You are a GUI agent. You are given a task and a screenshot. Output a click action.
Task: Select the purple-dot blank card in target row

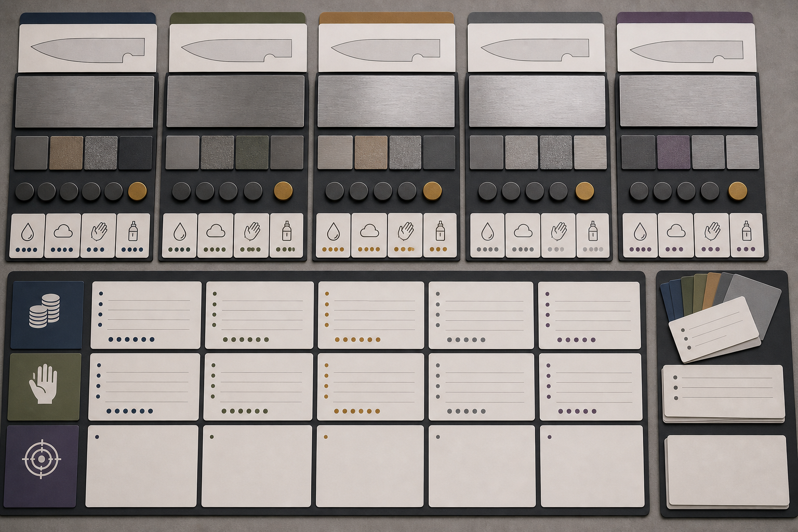coord(592,466)
